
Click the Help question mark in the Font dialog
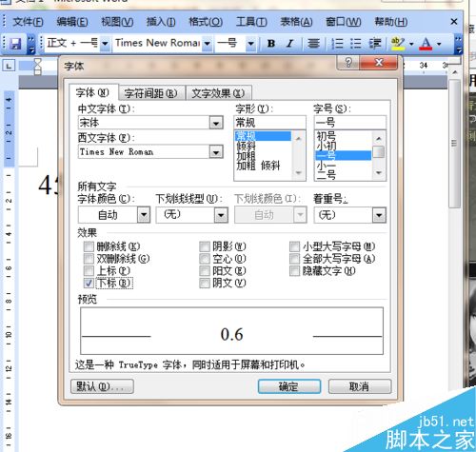coord(348,62)
